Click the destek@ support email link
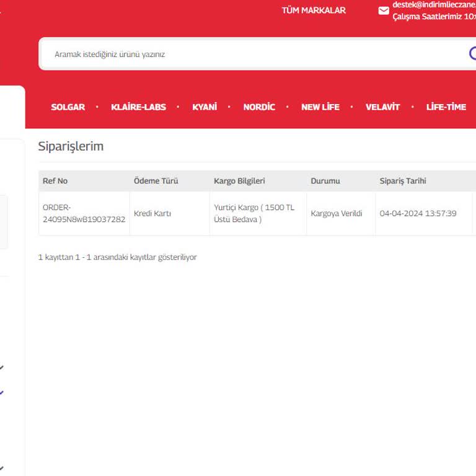 pyautogui.click(x=434, y=4)
